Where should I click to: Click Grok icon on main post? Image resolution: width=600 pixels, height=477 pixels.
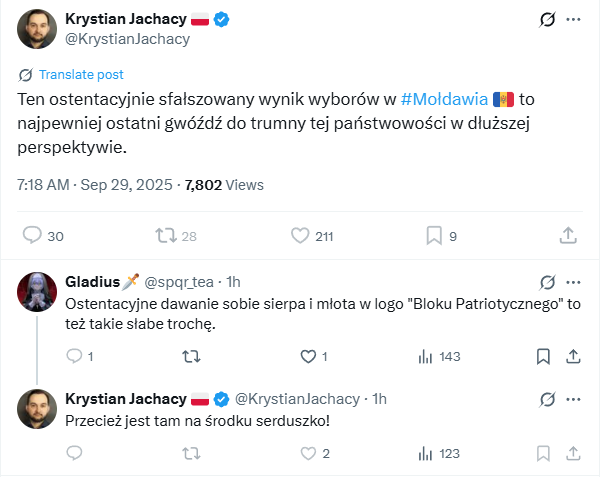coord(546,19)
